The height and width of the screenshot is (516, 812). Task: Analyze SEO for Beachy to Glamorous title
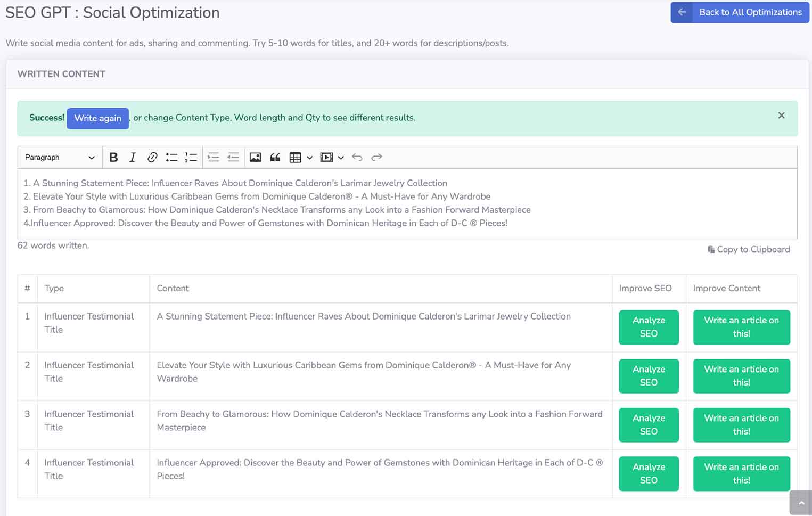click(x=649, y=425)
